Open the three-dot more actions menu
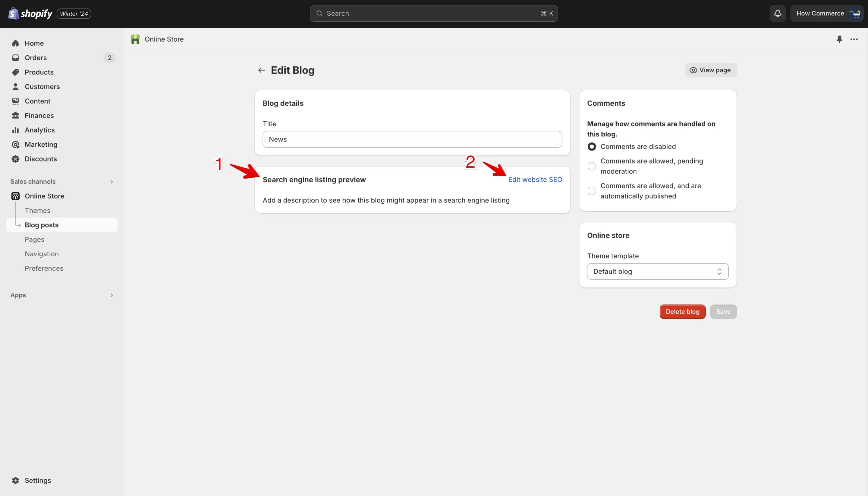 (854, 39)
